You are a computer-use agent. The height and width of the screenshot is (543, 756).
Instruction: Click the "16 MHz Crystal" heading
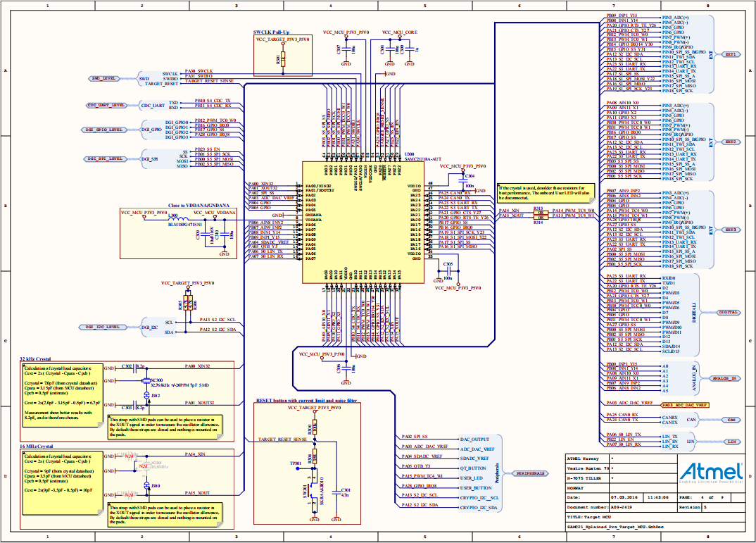pos(36,446)
